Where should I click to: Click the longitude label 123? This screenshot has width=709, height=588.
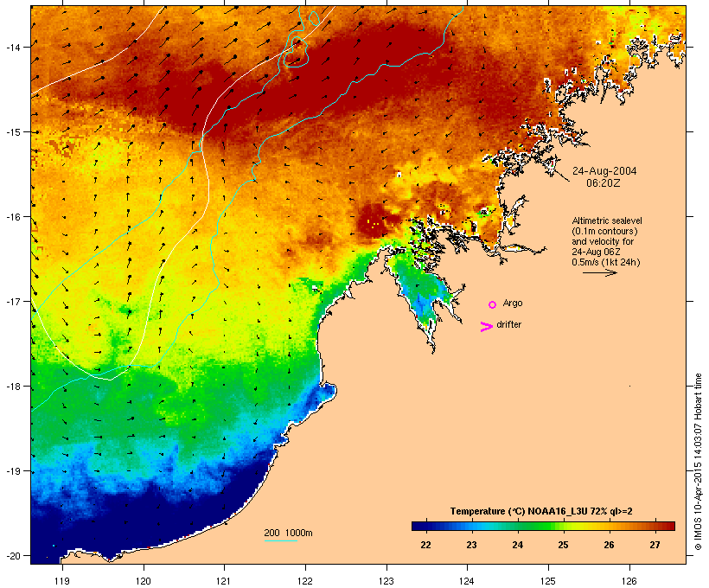386,581
